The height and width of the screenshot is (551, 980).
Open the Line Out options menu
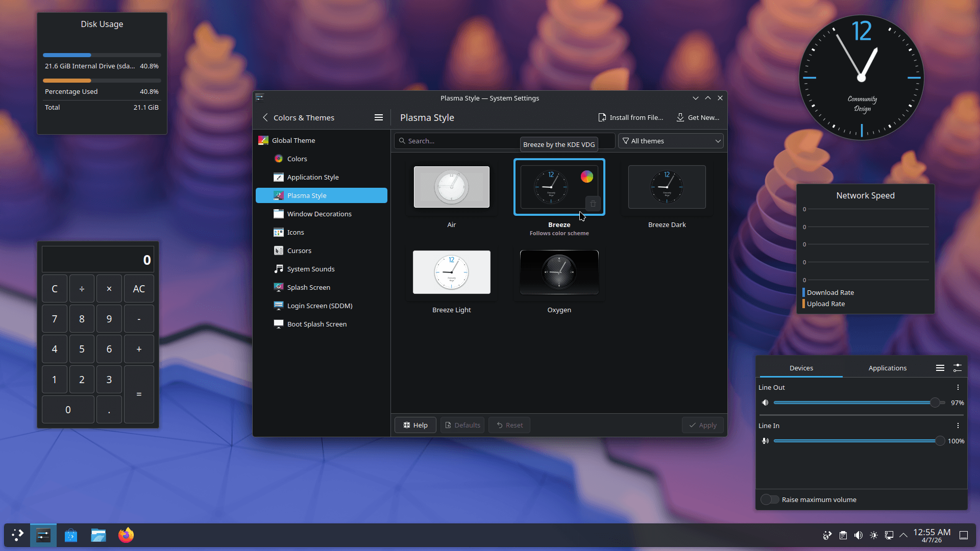(x=958, y=387)
